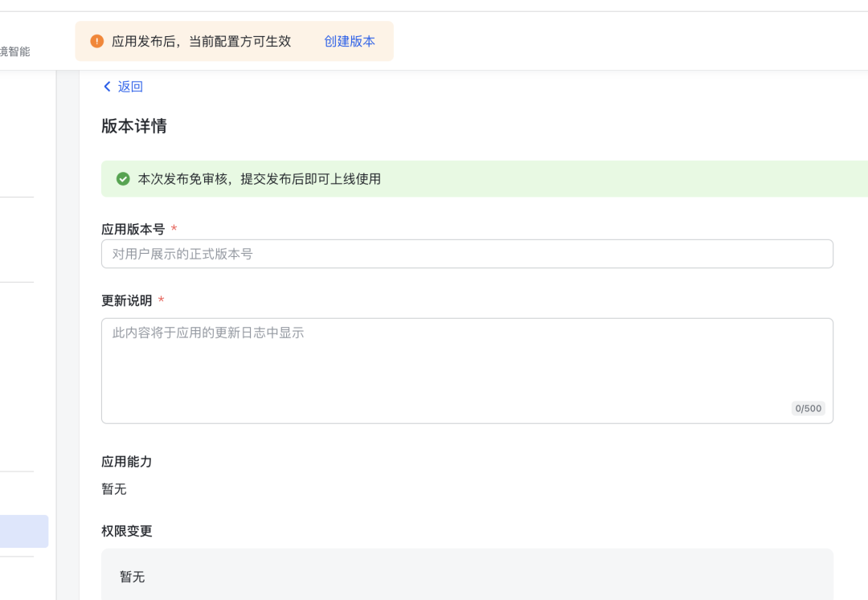Click the red asterisk beside 应用版本号
Image resolution: width=868 pixels, height=600 pixels.
[x=174, y=227]
